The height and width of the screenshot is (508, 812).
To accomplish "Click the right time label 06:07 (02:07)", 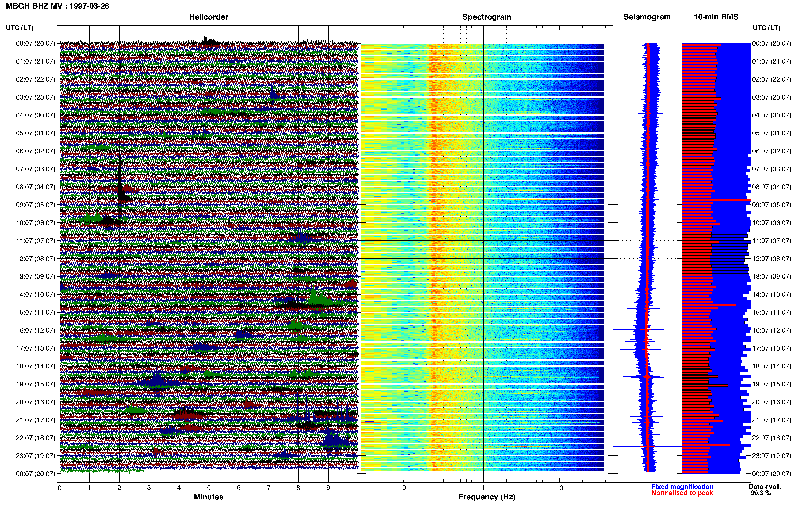I will [x=772, y=151].
